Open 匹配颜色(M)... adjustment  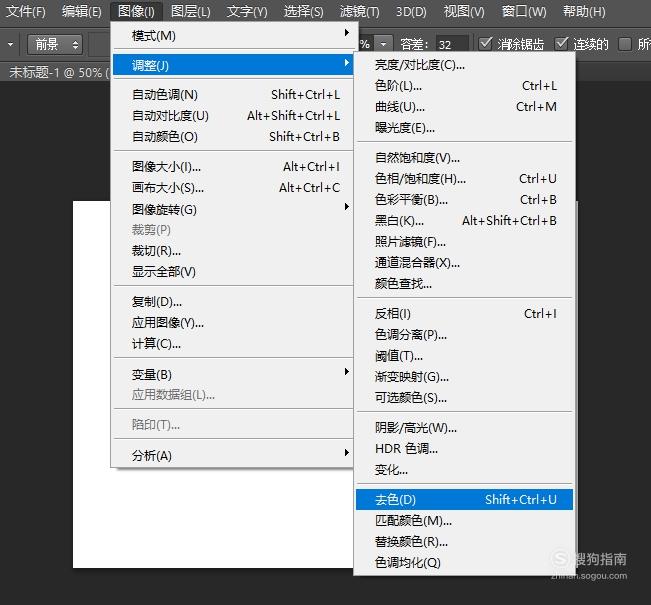pos(464,520)
